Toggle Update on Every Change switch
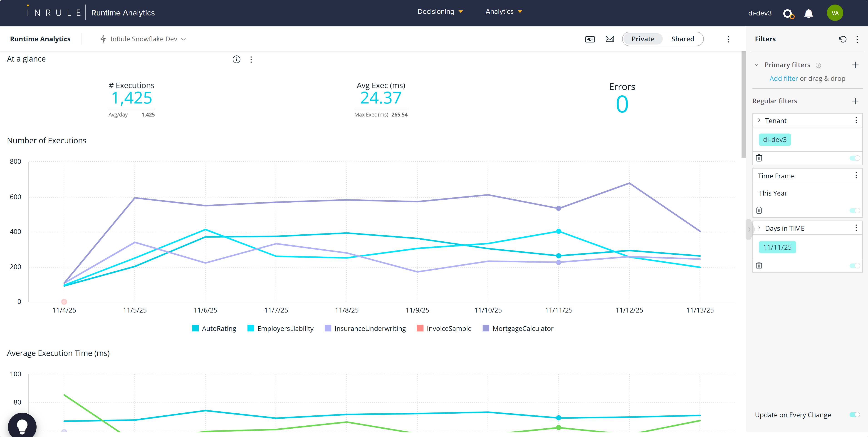 [855, 415]
